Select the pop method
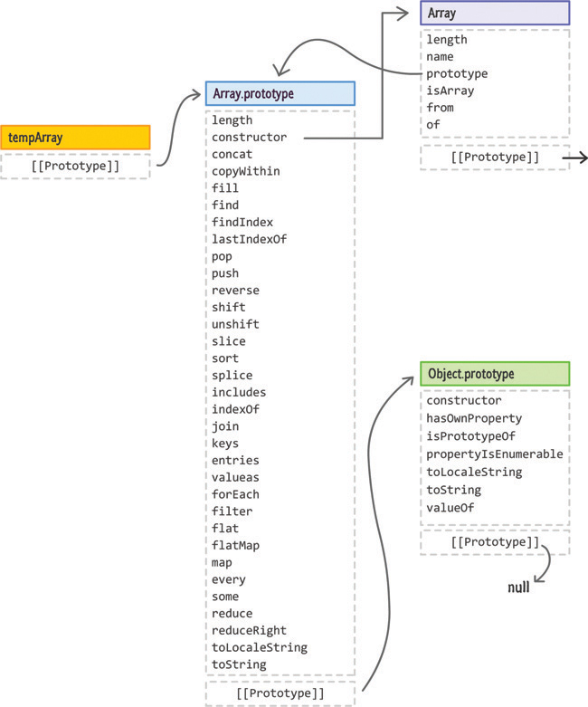The width and height of the screenshot is (588, 707). [222, 257]
